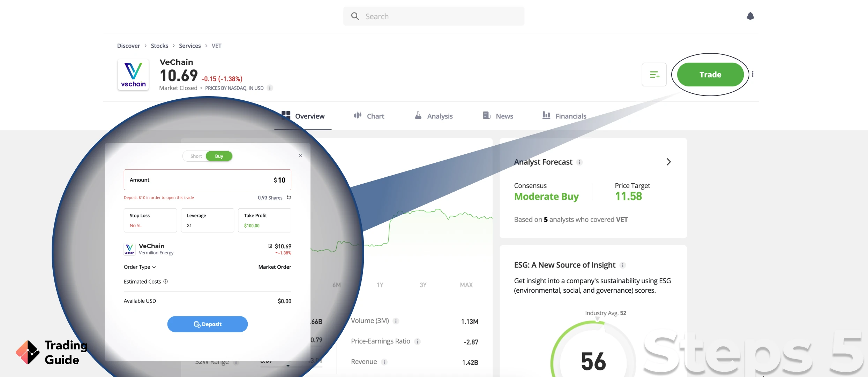Open Leverage X1 setting

(208, 220)
